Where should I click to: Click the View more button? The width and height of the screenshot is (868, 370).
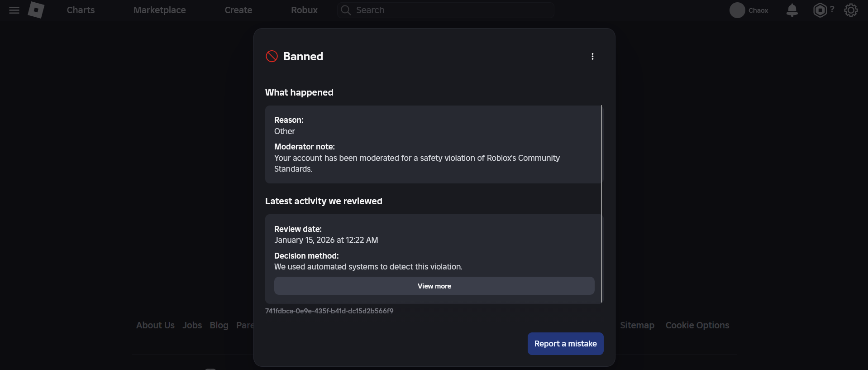coord(434,286)
